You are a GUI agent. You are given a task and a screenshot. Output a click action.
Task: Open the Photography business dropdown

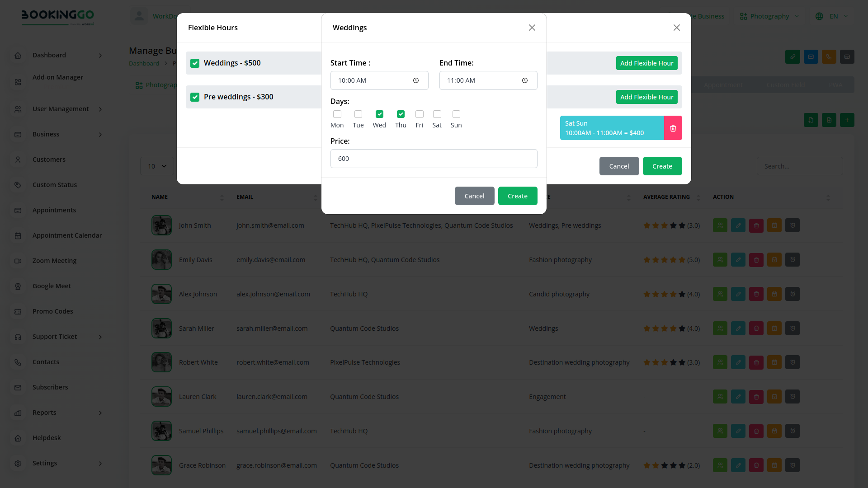tap(769, 16)
